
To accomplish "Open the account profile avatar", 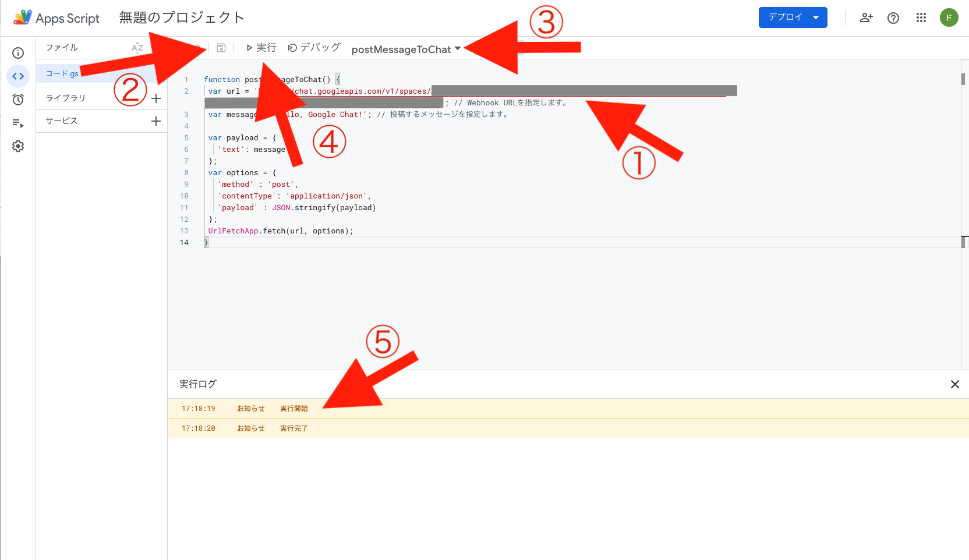I will [949, 17].
